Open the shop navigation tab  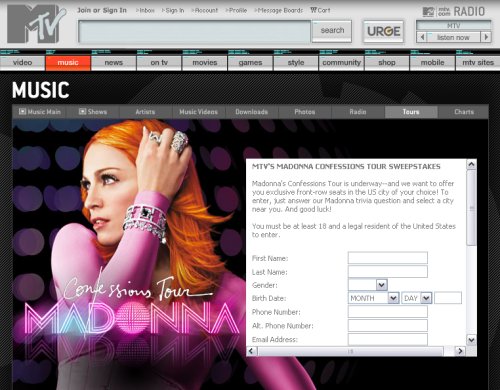387,63
